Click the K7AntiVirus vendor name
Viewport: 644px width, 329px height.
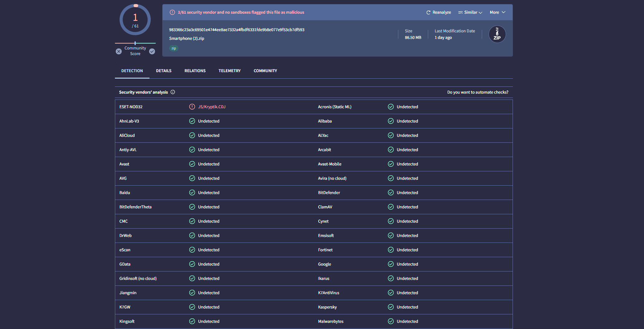click(x=329, y=293)
